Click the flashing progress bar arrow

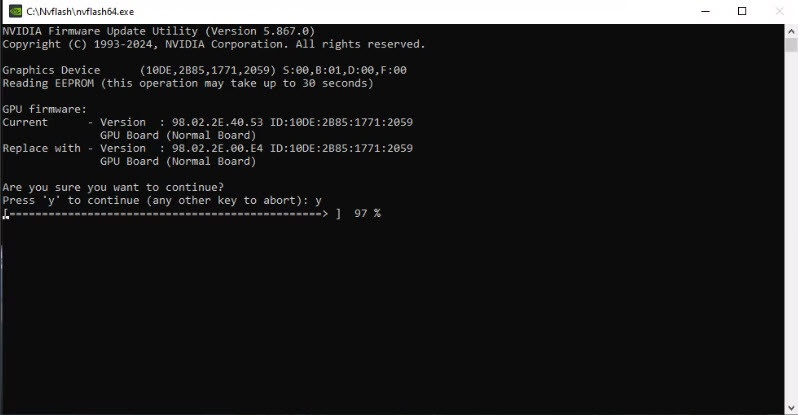click(166, 213)
